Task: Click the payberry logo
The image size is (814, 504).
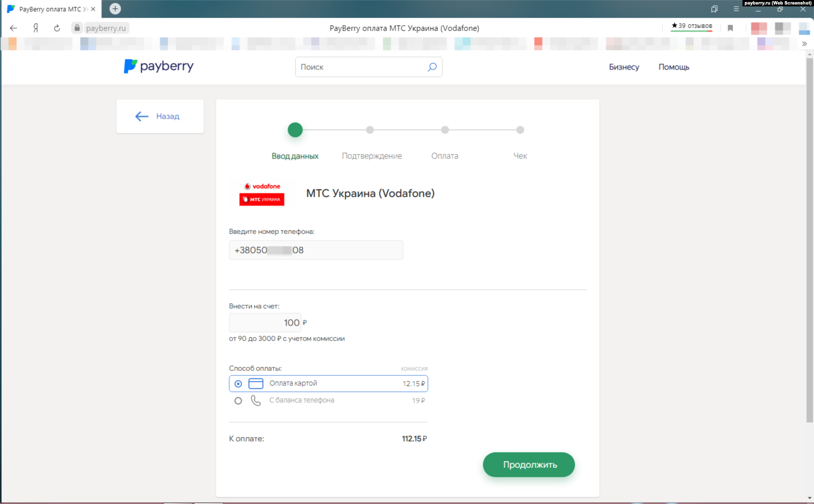Action: 159,66
